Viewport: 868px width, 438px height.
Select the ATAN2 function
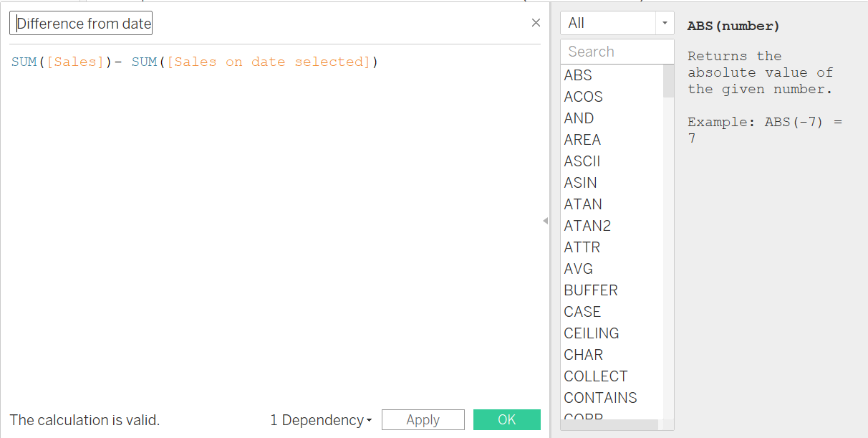587,226
